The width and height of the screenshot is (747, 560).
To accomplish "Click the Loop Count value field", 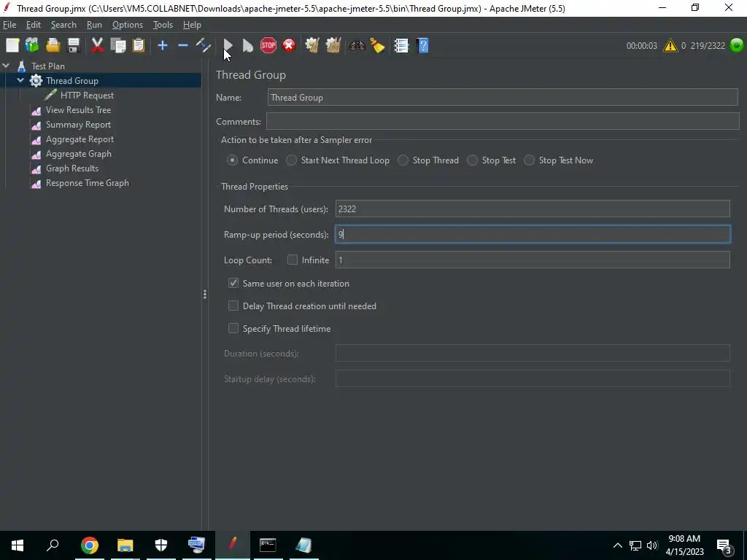I will (533, 260).
